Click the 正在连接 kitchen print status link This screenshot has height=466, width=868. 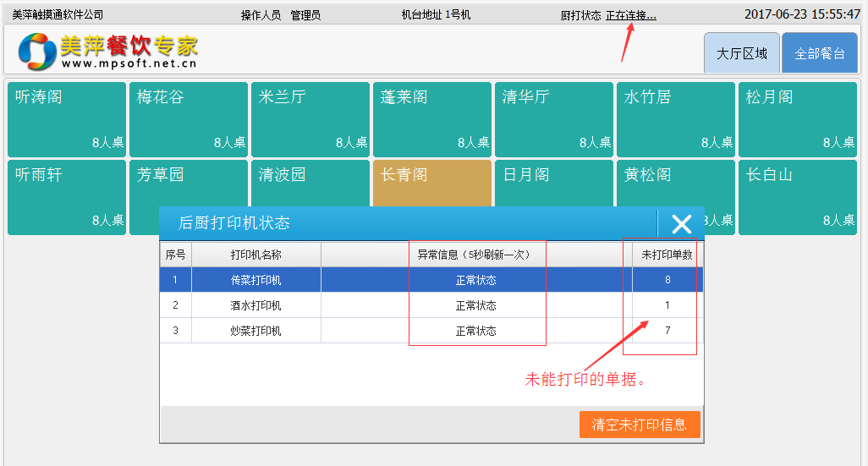pos(630,15)
